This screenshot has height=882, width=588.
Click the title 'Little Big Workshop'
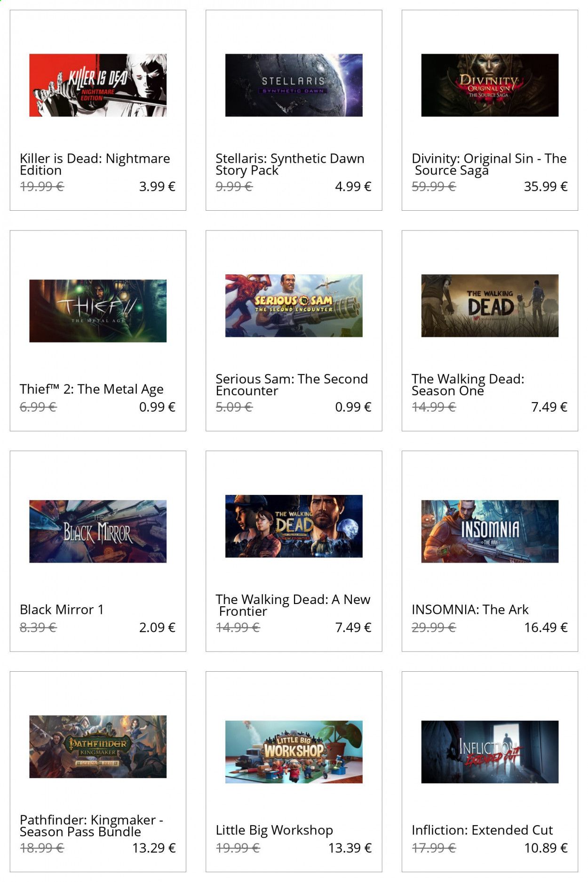tap(274, 831)
